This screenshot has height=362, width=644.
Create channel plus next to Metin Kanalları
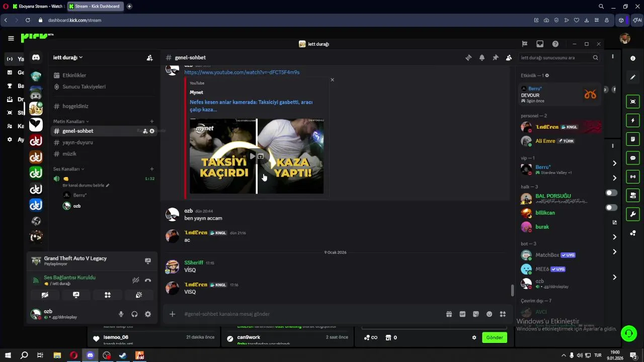152,122
